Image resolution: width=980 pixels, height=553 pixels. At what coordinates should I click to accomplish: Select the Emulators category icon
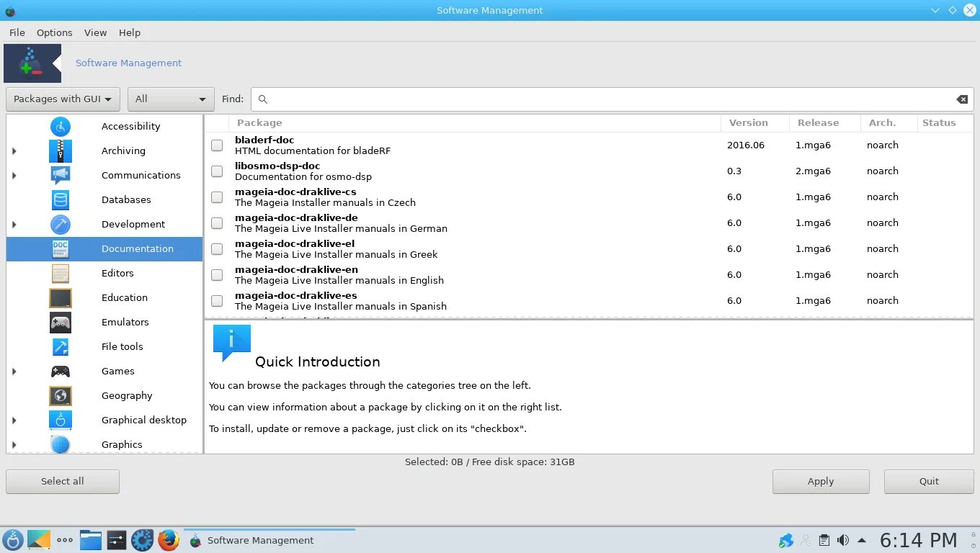(x=61, y=322)
